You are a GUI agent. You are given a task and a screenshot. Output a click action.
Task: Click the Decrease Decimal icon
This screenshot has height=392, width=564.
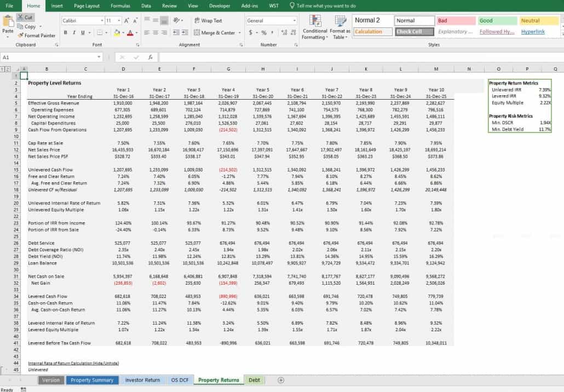(293, 33)
